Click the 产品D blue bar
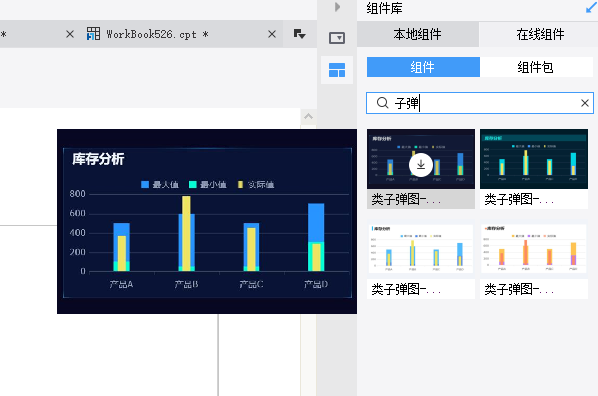The image size is (598, 396). click(316, 222)
